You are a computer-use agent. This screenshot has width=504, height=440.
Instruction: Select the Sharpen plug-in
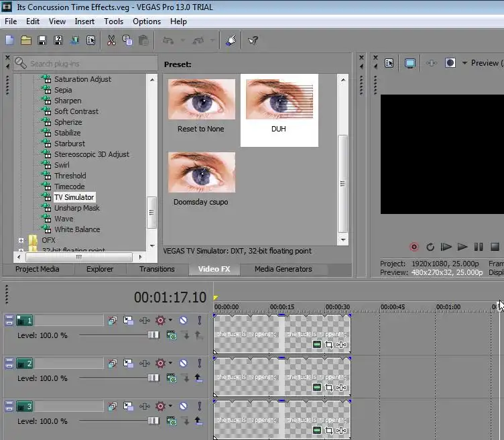tap(68, 101)
